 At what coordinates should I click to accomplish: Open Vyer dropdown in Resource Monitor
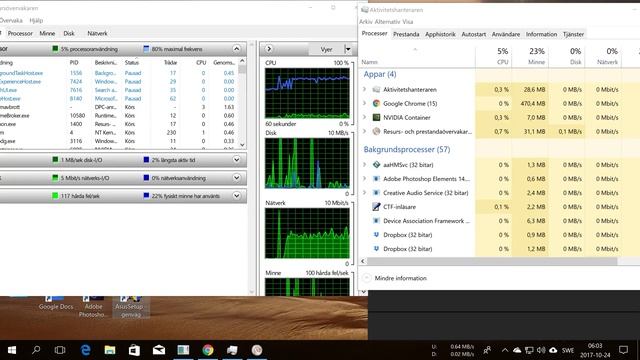[348, 49]
